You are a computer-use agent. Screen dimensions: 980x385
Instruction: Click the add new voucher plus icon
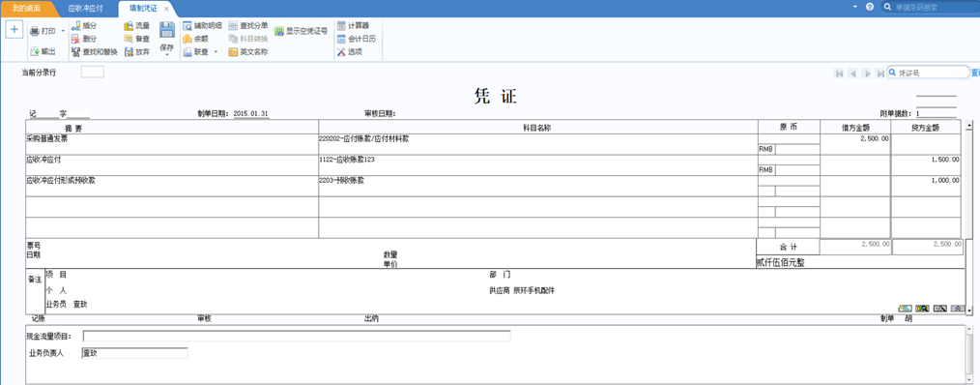coord(15,29)
